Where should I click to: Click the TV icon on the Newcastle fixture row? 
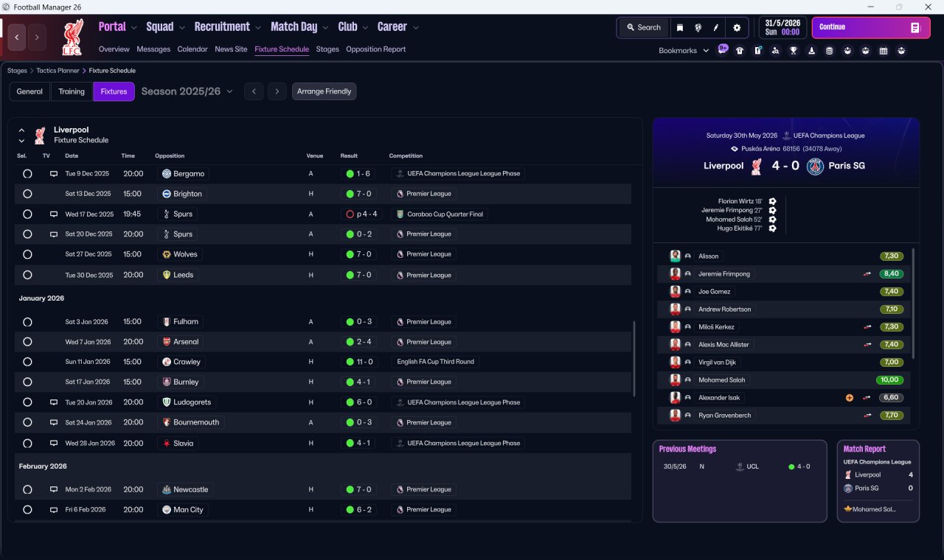coord(54,489)
